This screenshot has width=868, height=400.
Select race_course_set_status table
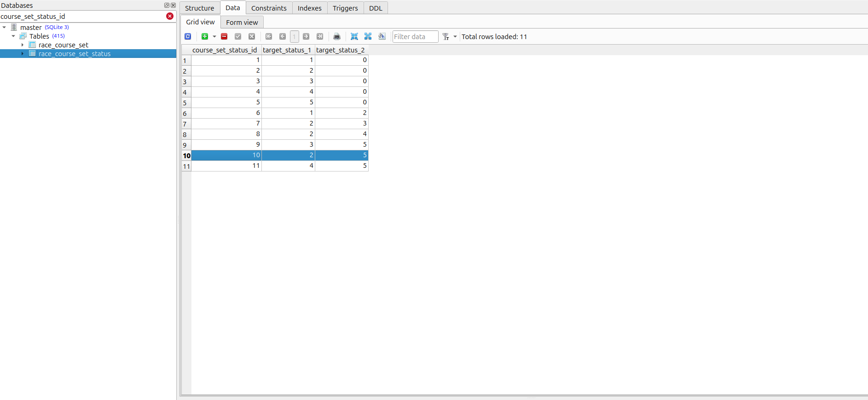click(x=75, y=54)
